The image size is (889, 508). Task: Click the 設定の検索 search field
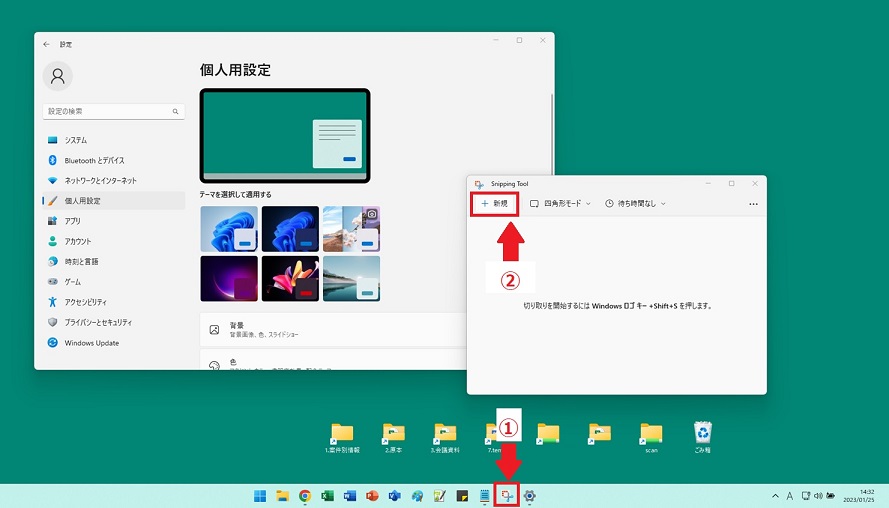pyautogui.click(x=113, y=112)
